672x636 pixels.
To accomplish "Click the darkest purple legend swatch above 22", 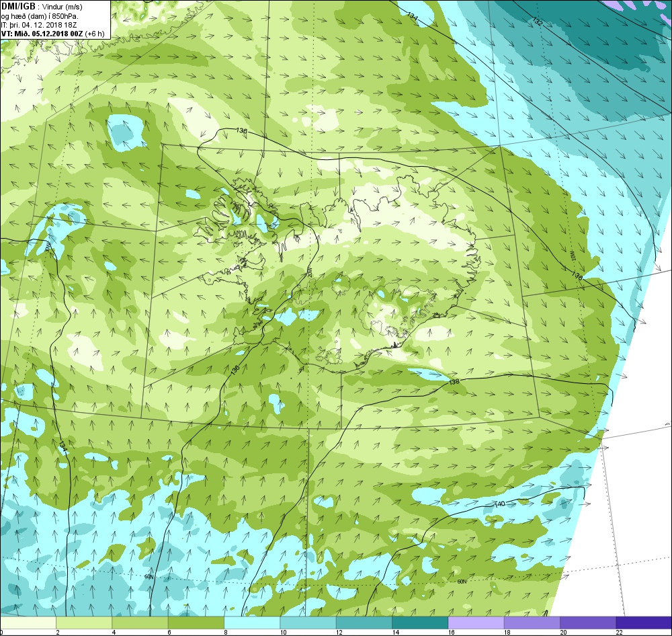I will (644, 622).
